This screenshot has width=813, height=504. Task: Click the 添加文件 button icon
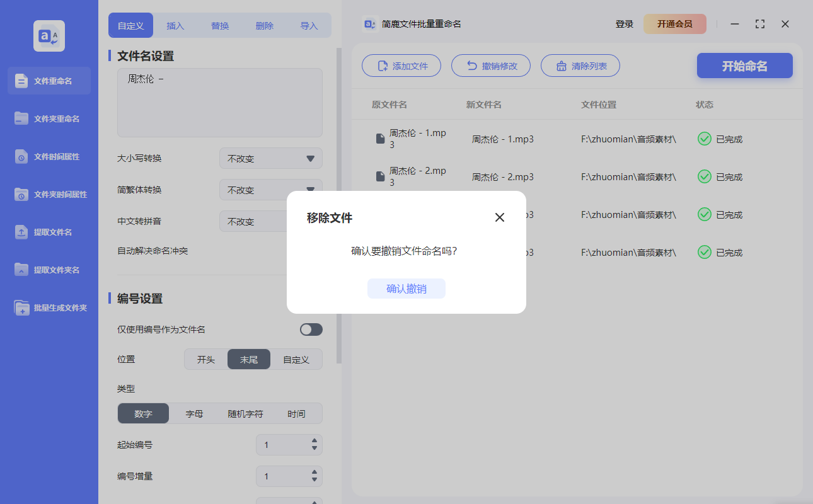pyautogui.click(x=381, y=66)
